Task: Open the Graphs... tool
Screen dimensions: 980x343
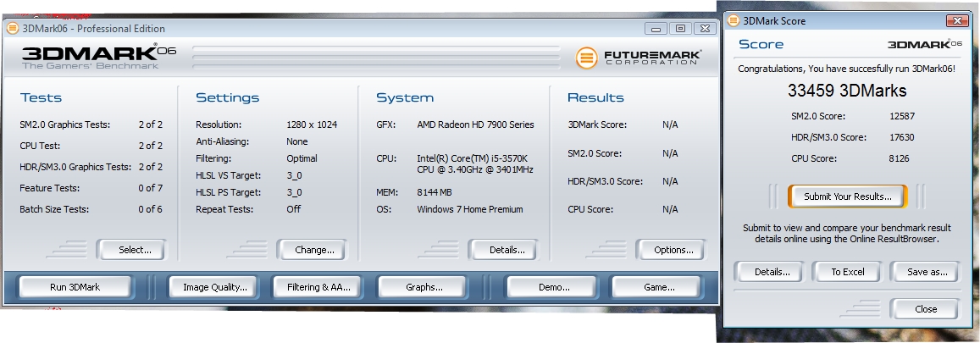Action: [x=424, y=287]
